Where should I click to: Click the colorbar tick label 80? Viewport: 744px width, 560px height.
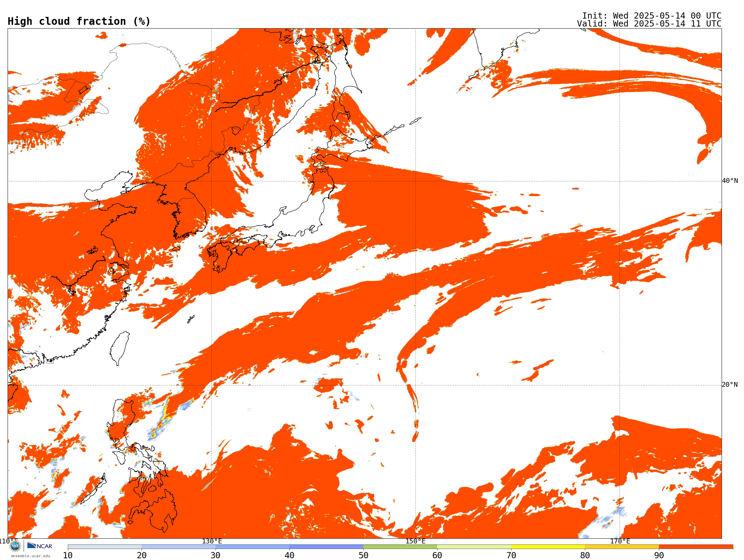(x=585, y=556)
